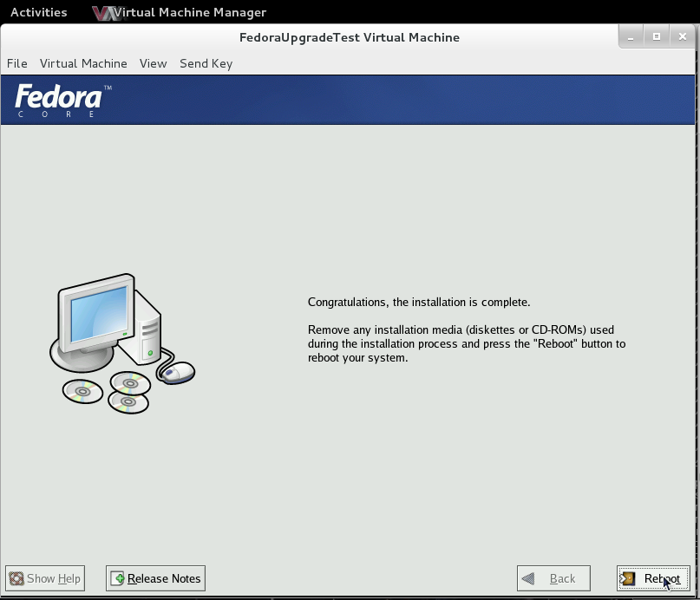Click the Show Help button

pyautogui.click(x=45, y=578)
